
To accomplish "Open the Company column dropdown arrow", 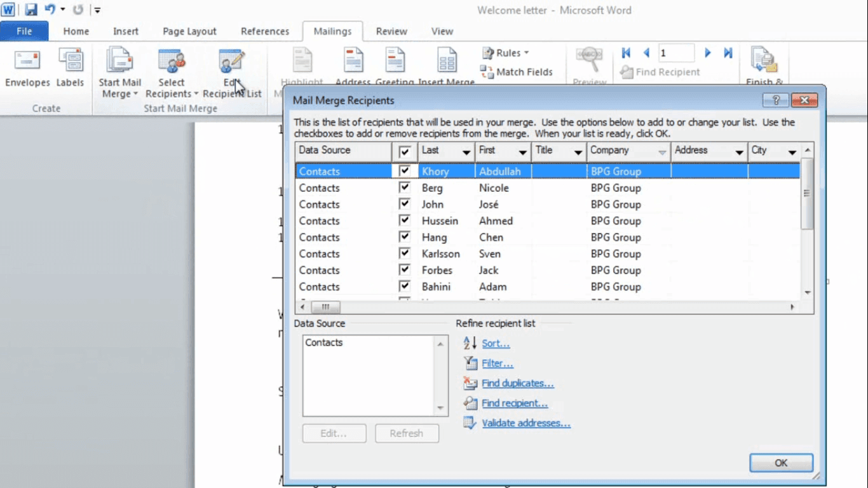I will tap(663, 152).
